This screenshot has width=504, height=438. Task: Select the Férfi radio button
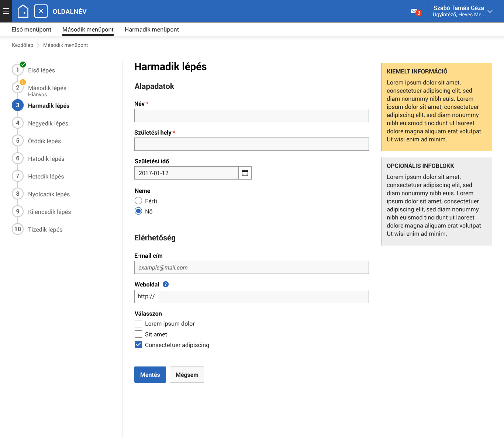(x=138, y=201)
